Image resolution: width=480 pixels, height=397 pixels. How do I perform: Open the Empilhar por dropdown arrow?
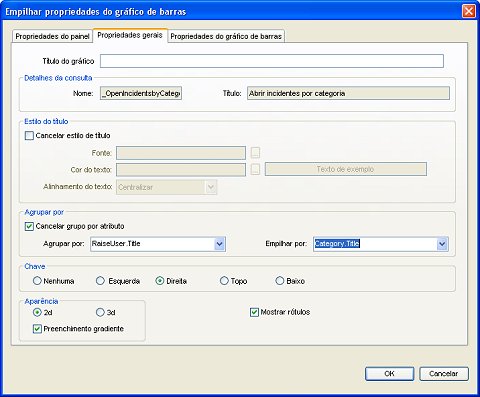coord(442,244)
